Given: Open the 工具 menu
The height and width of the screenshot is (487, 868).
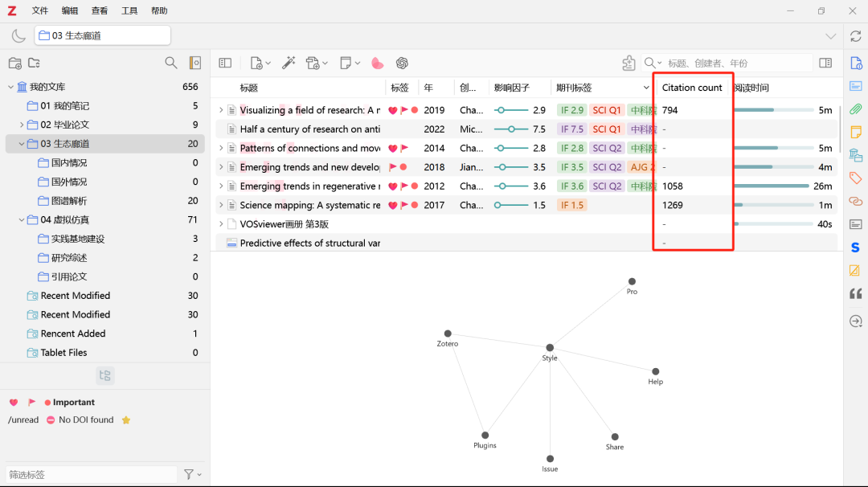Looking at the screenshot, I should click(129, 10).
